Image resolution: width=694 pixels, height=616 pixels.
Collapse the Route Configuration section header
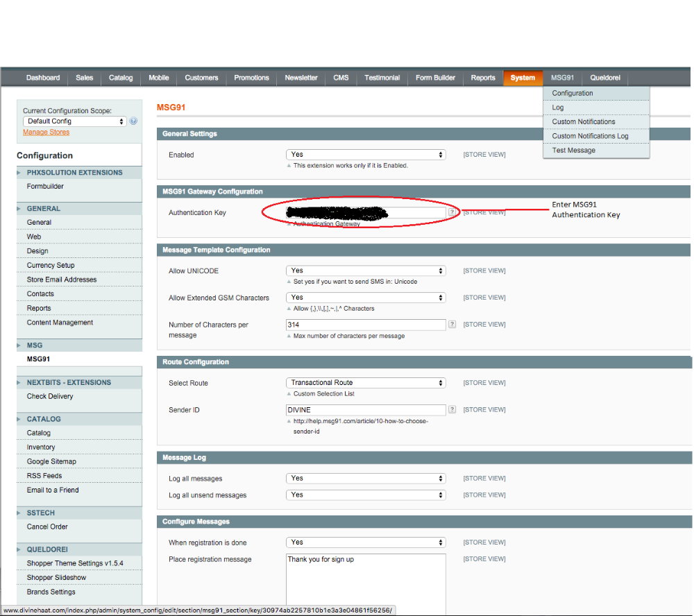tap(424, 362)
